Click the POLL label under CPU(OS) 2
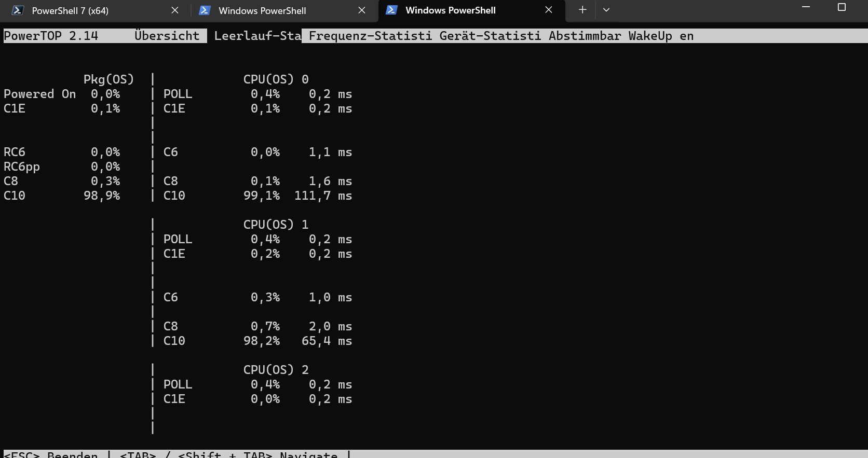Image resolution: width=868 pixels, height=458 pixels. [x=178, y=384]
